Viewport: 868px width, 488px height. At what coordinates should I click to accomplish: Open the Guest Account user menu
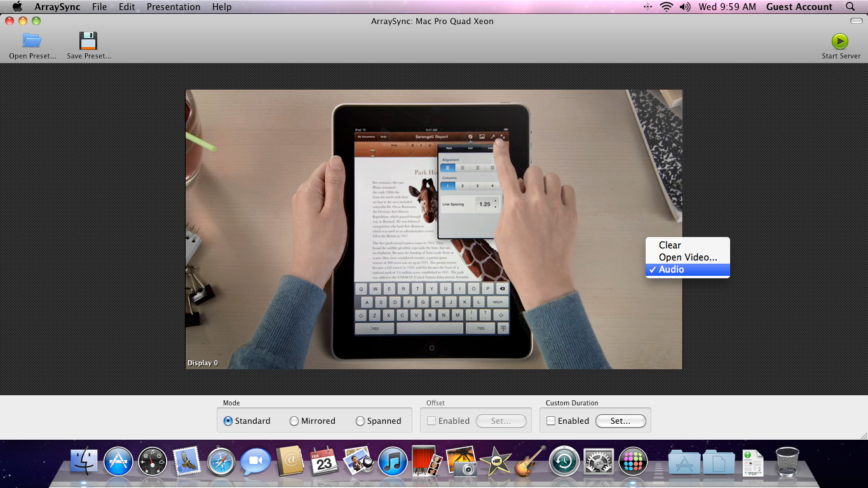pyautogui.click(x=799, y=7)
